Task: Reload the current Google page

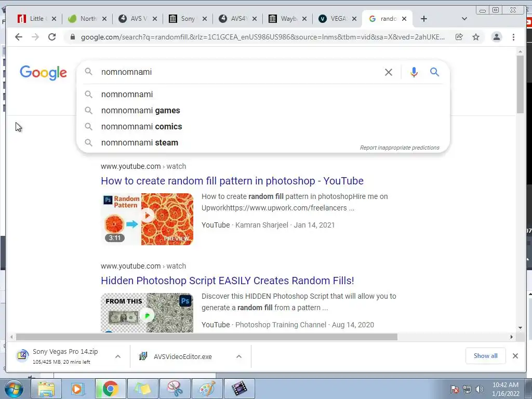Action: (x=52, y=37)
